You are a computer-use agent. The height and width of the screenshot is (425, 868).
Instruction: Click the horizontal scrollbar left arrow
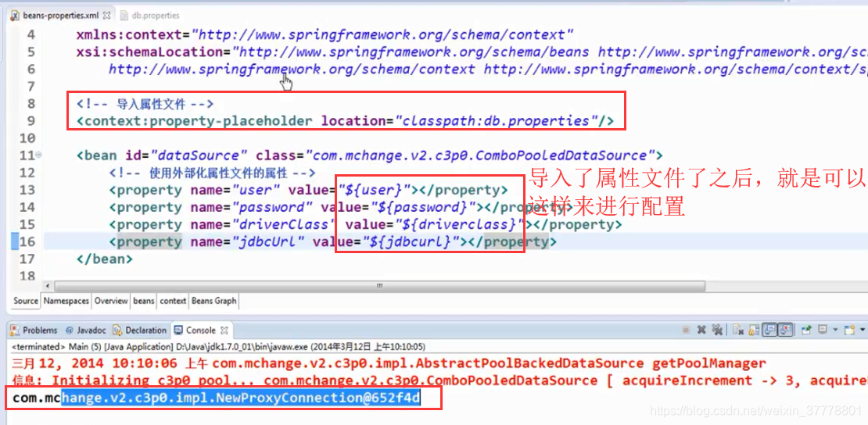(48, 286)
